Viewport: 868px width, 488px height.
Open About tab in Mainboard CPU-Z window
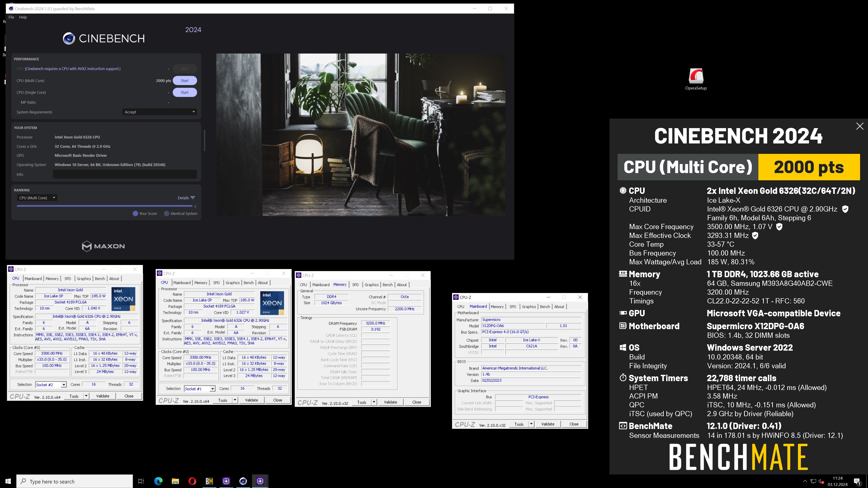coord(559,307)
